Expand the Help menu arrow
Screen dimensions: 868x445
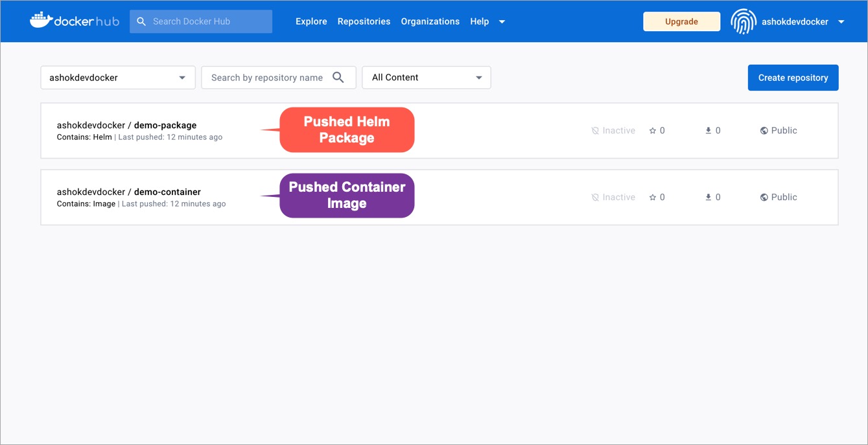click(x=502, y=22)
